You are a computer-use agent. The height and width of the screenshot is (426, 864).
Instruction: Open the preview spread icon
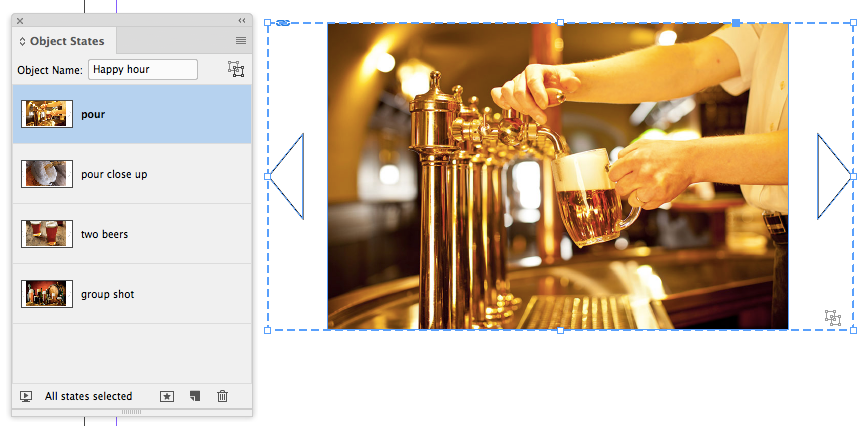26,396
